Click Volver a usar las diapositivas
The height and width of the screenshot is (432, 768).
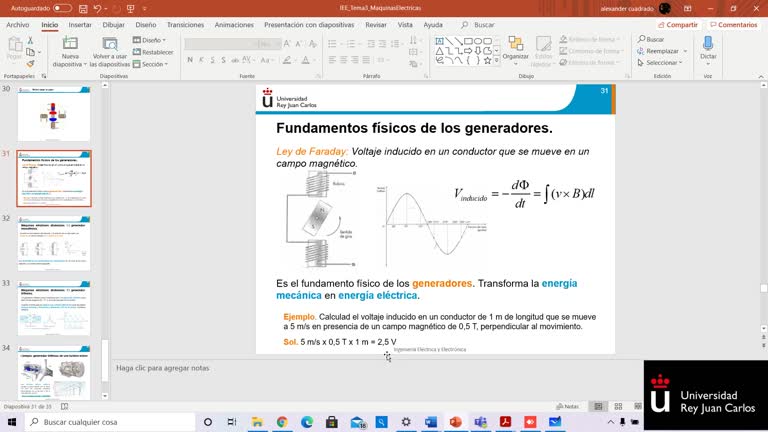point(110,52)
